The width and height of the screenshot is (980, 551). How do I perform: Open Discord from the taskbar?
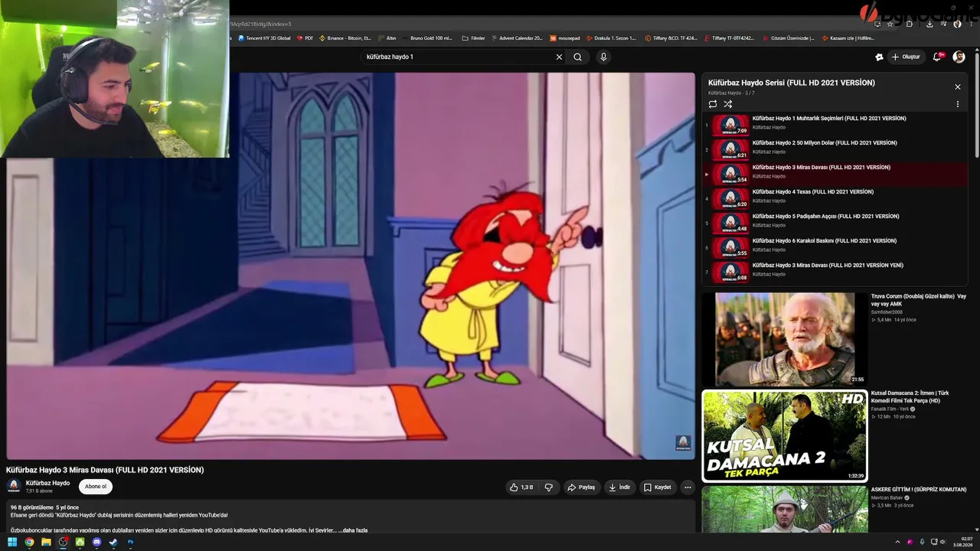coord(96,543)
